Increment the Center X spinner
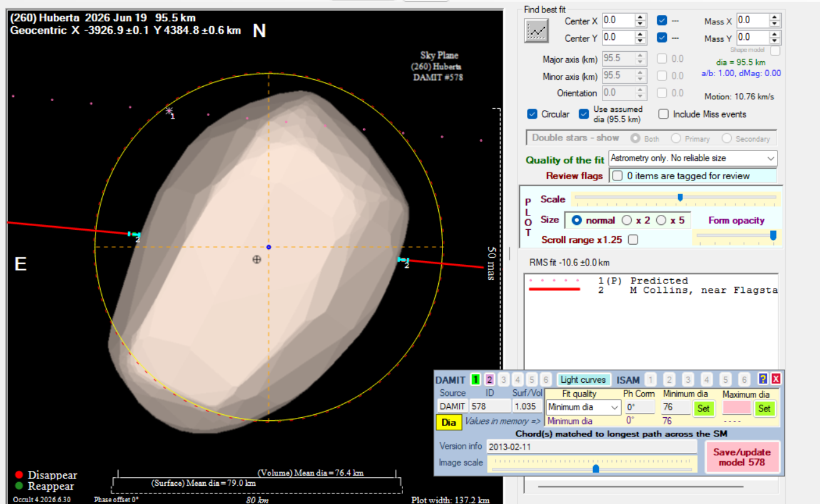 [x=641, y=17]
